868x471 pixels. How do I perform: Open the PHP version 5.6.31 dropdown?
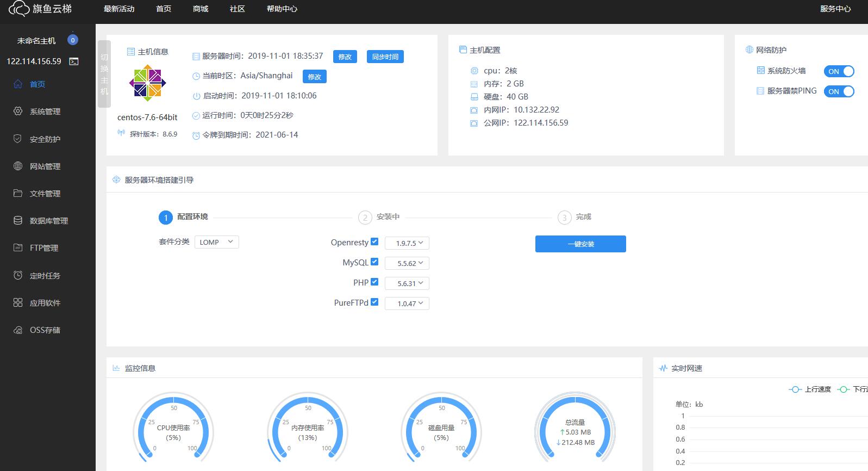tap(407, 283)
